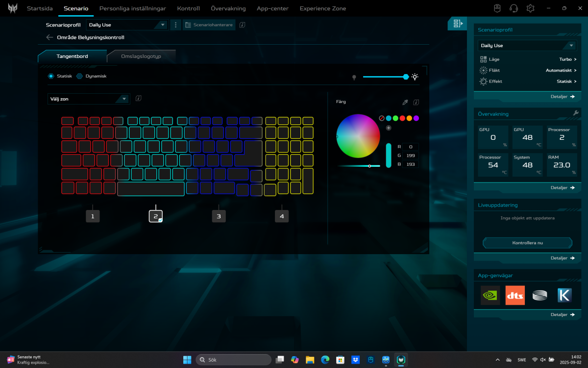Open the headset support icon
The height and width of the screenshot is (368, 588).
[x=513, y=8]
